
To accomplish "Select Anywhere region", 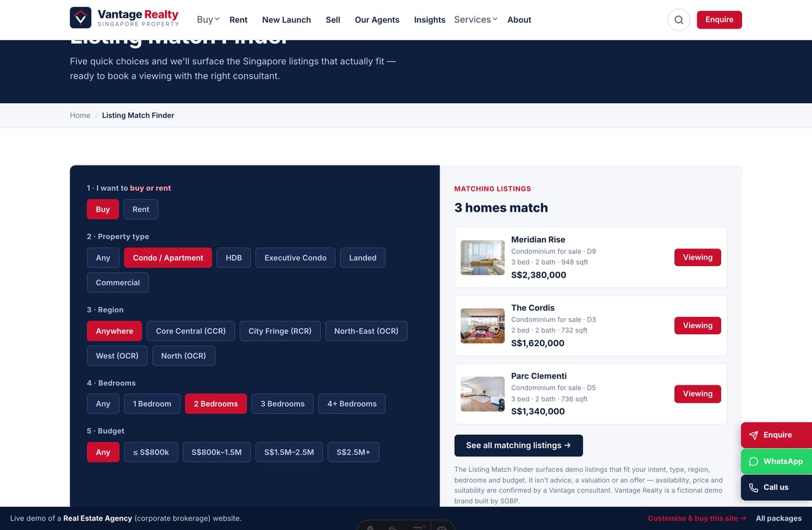I will click(115, 331).
